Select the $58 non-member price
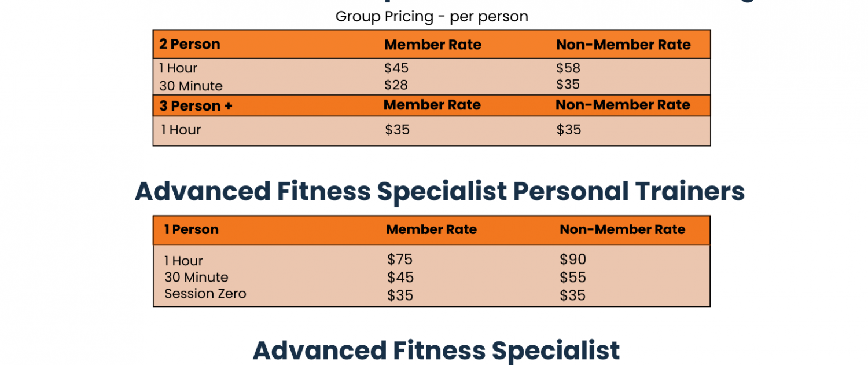Viewport: 868px width, 365px height. [568, 68]
